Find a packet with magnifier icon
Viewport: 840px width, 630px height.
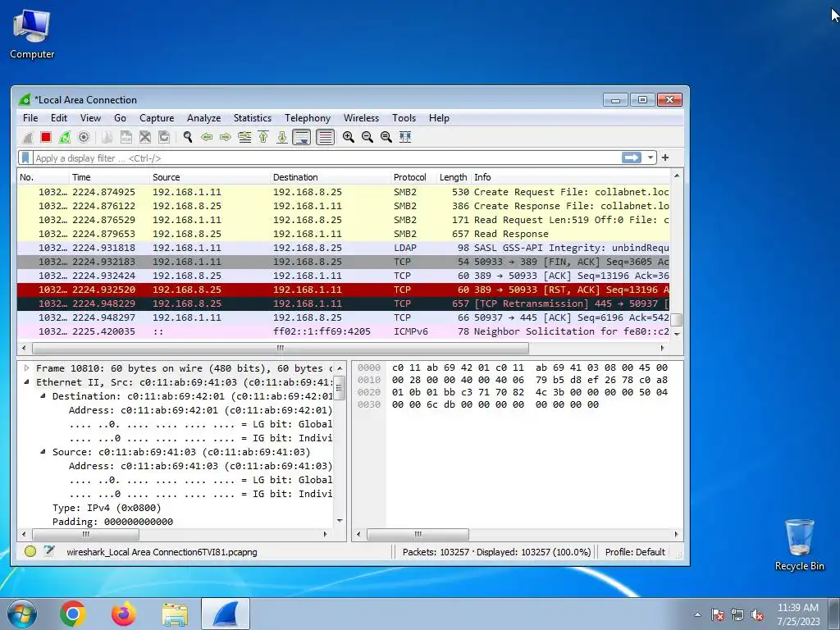point(188,137)
